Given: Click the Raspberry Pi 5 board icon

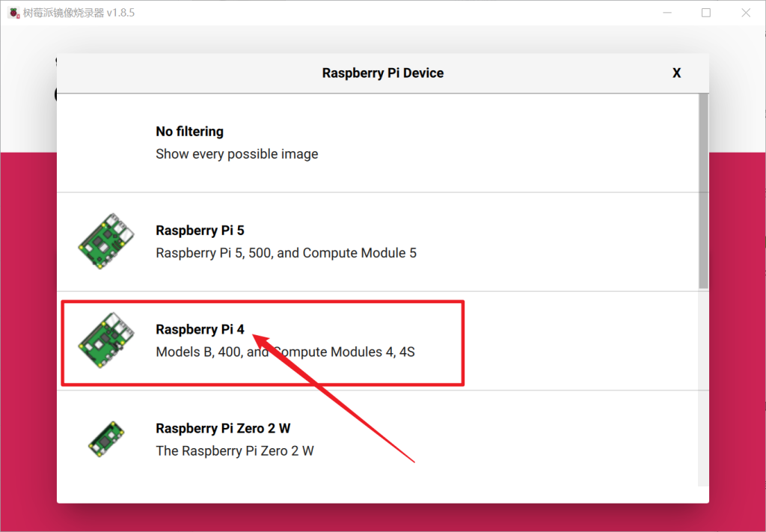Looking at the screenshot, I should tap(106, 241).
